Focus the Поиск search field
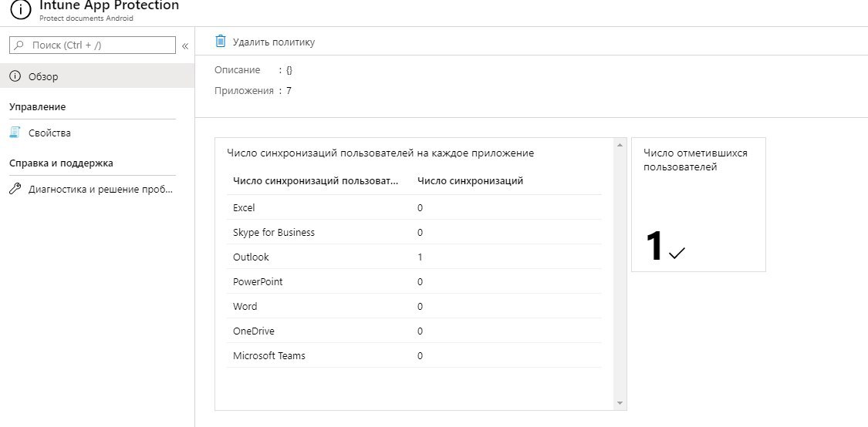Image resolution: width=868 pixels, height=427 pixels. [x=93, y=45]
